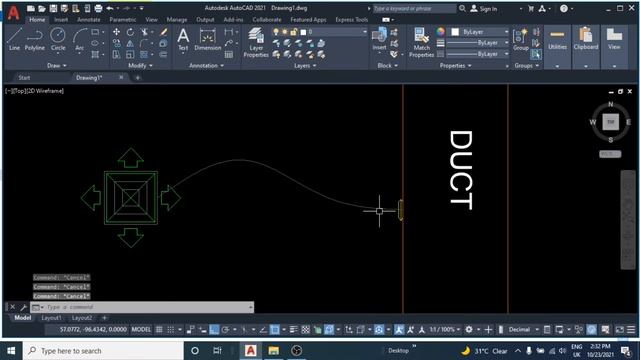Open the Parametric ribbon tab

123,20
